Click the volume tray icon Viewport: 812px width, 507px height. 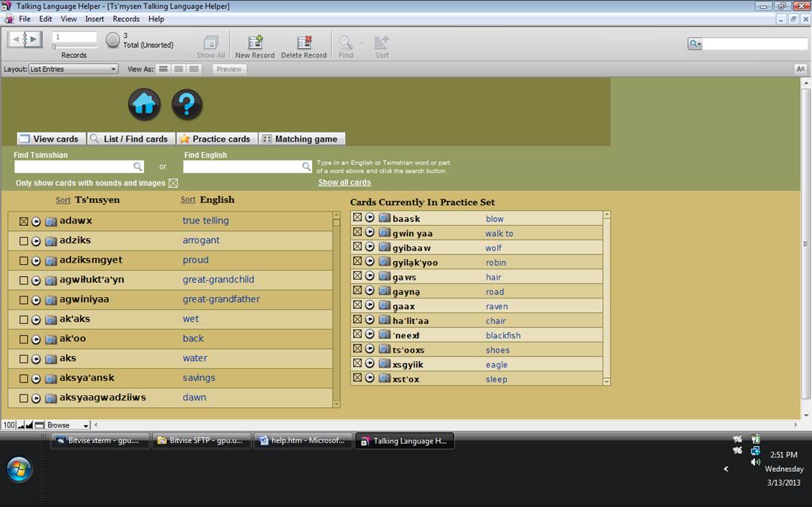pos(756,462)
